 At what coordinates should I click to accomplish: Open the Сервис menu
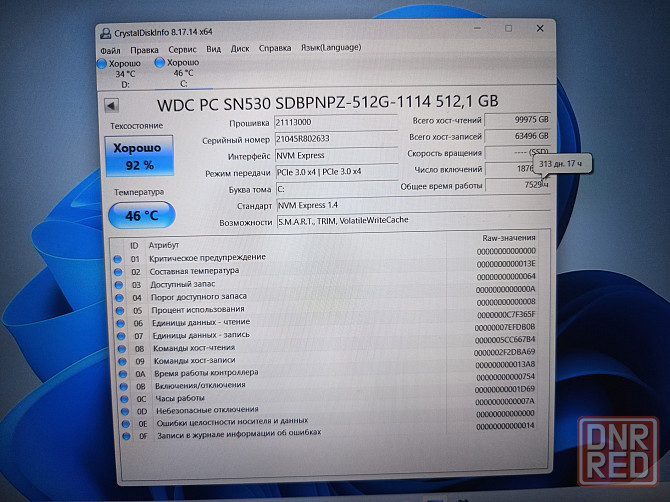tap(182, 50)
